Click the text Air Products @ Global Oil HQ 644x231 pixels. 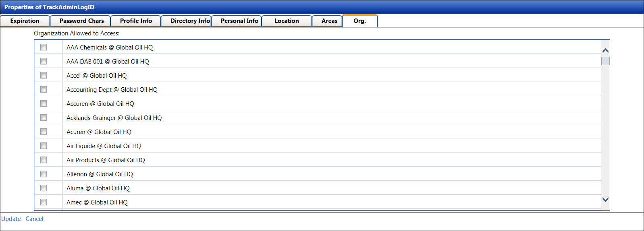click(106, 160)
